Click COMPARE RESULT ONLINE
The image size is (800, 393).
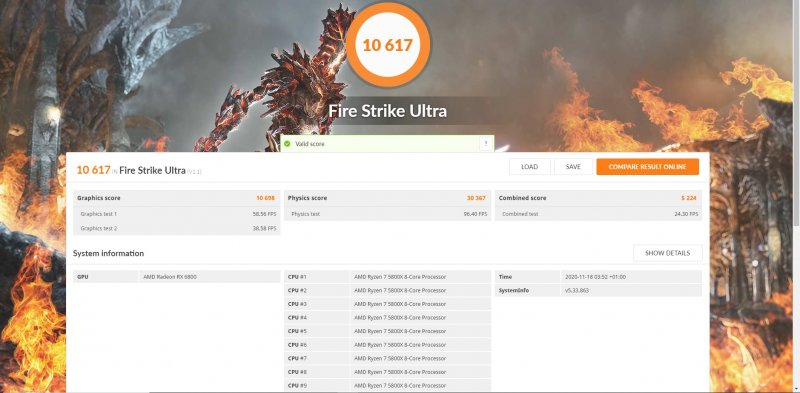click(x=647, y=167)
